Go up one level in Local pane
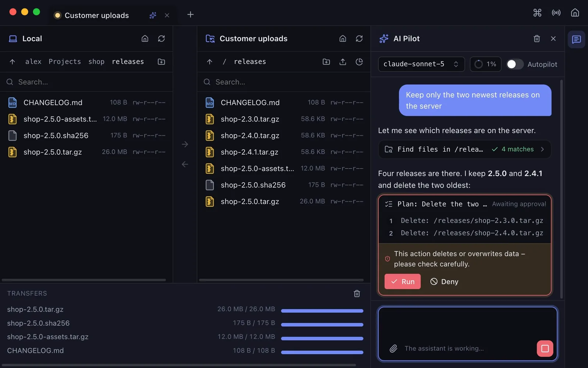The height and width of the screenshot is (368, 588). 12,61
